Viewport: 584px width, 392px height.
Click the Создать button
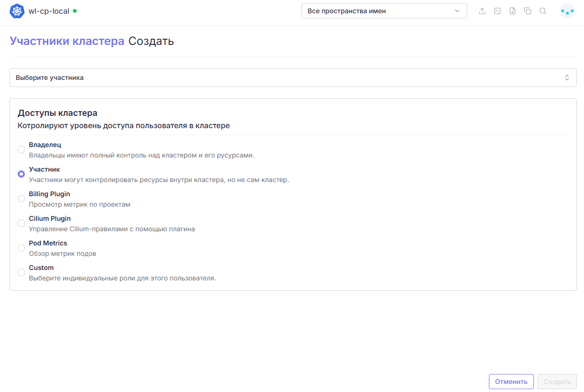coord(557,382)
